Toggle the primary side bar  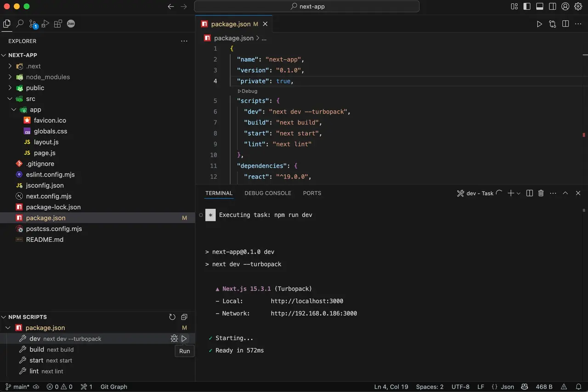(527, 6)
